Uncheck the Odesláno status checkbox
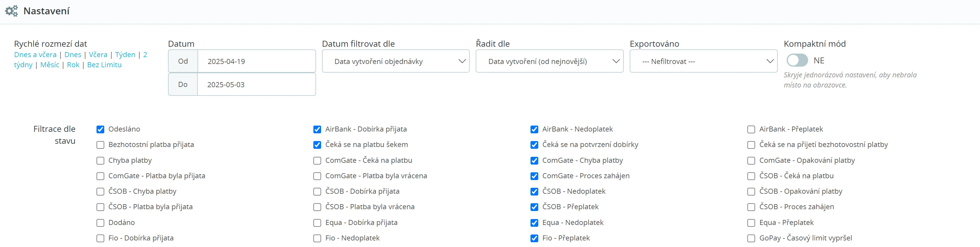This screenshot has height=247, width=980. click(100, 129)
